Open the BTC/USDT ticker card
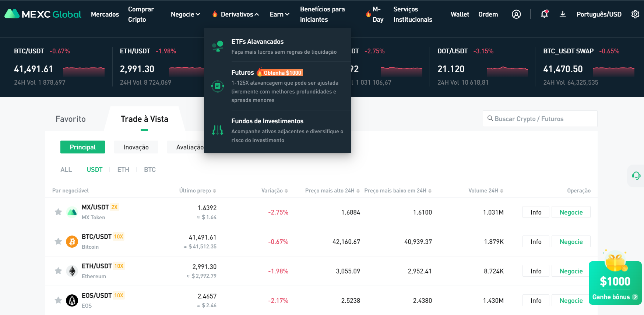The width and height of the screenshot is (644, 315). click(x=59, y=67)
